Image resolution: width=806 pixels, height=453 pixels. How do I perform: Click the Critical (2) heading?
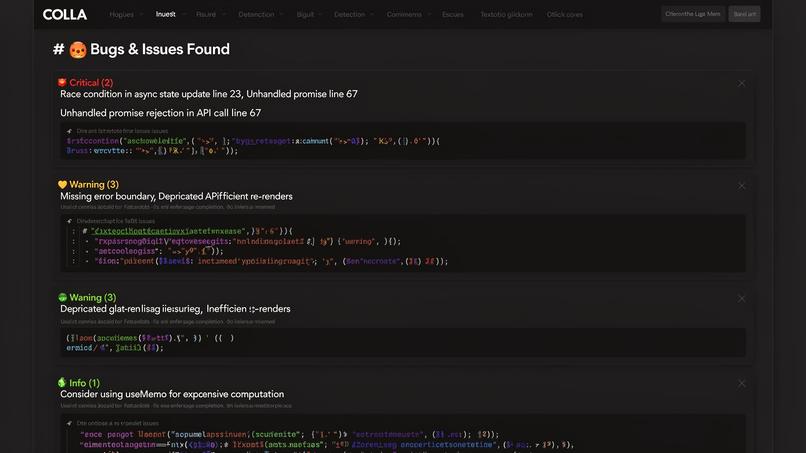click(x=91, y=82)
